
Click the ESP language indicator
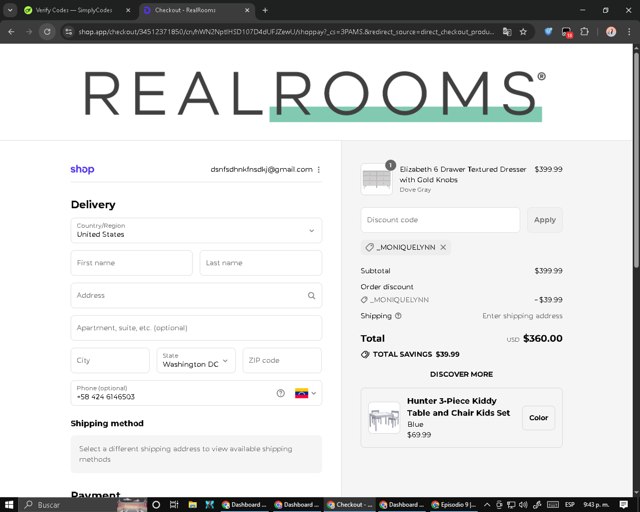pyautogui.click(x=570, y=505)
